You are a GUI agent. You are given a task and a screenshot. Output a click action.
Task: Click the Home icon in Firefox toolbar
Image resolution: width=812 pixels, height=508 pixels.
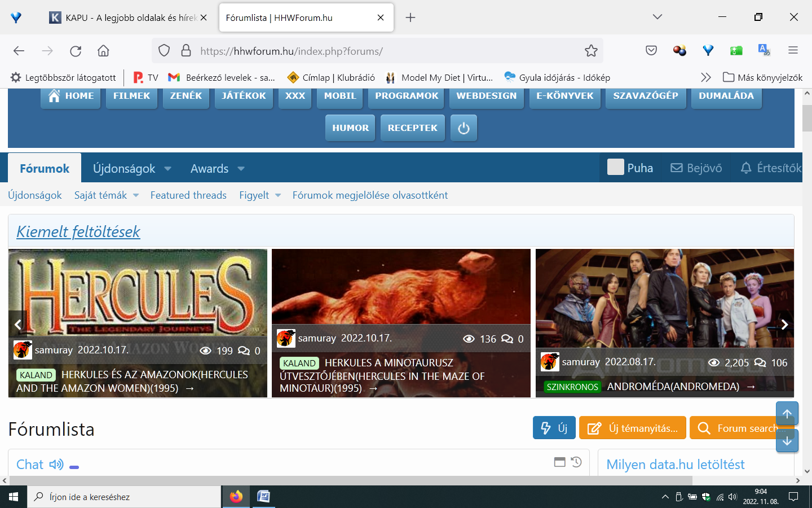click(x=103, y=51)
